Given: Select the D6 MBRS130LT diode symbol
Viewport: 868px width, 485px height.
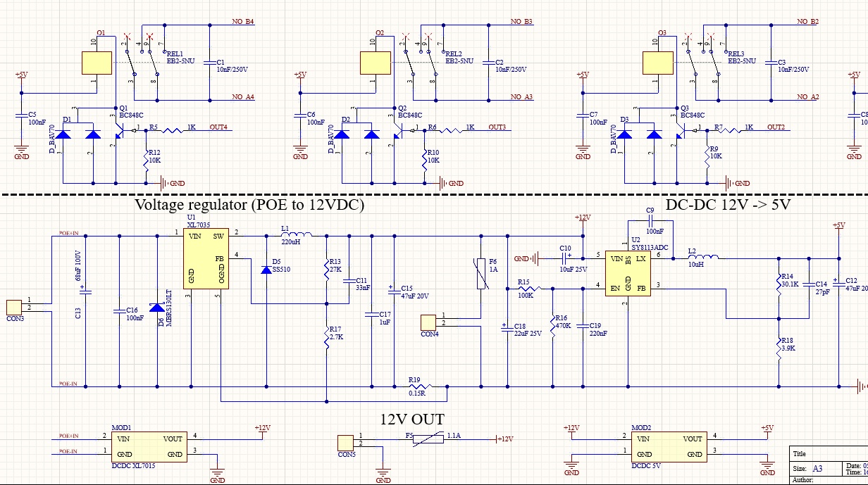Looking at the screenshot, I should coord(156,308).
